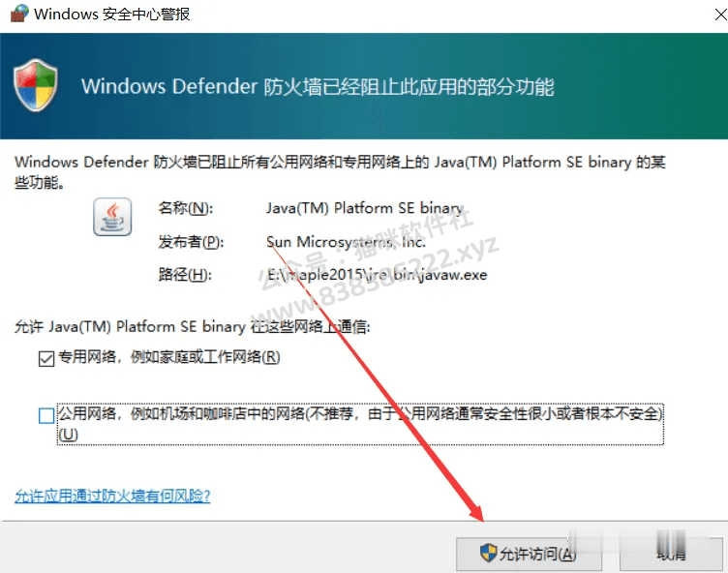
Task: Click the 允许访问(A) allow access button
Action: click(x=529, y=554)
